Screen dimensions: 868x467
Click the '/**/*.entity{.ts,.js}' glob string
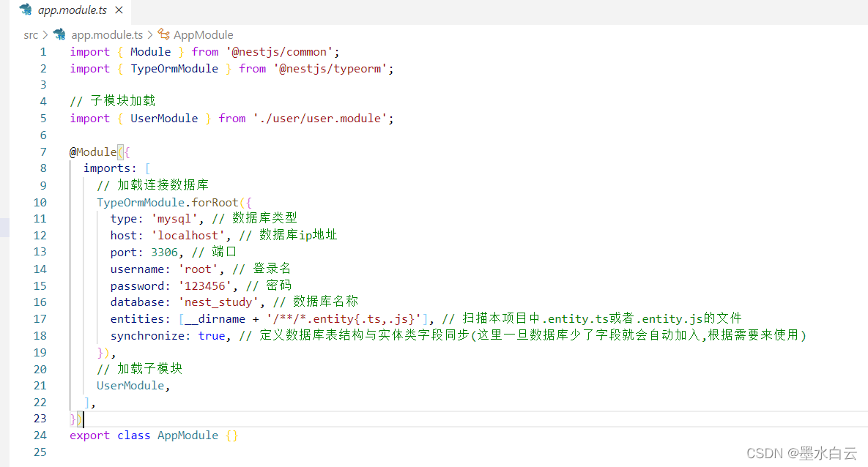tap(344, 319)
